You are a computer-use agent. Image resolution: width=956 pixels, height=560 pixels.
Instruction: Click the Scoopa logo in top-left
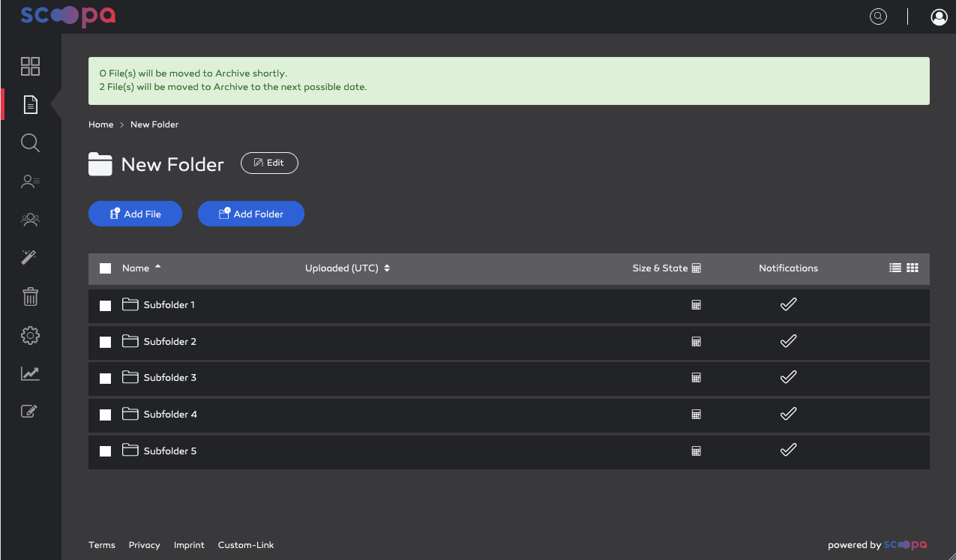(x=68, y=16)
